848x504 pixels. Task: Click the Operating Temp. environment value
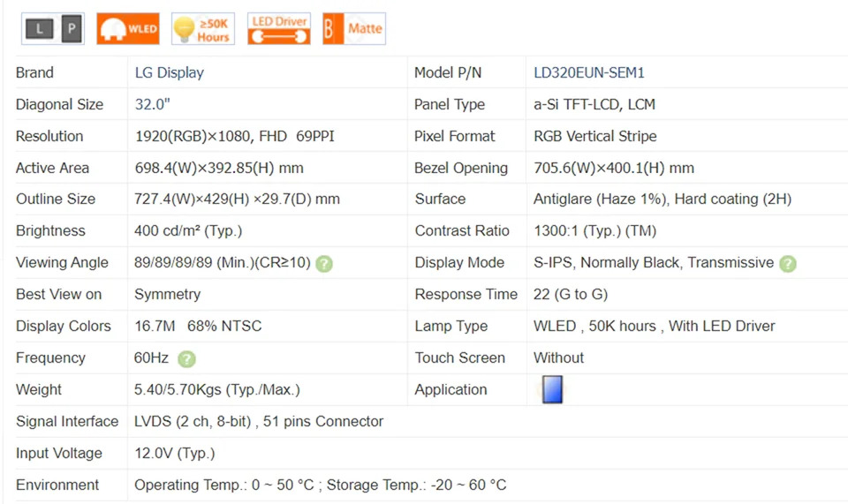[320, 485]
